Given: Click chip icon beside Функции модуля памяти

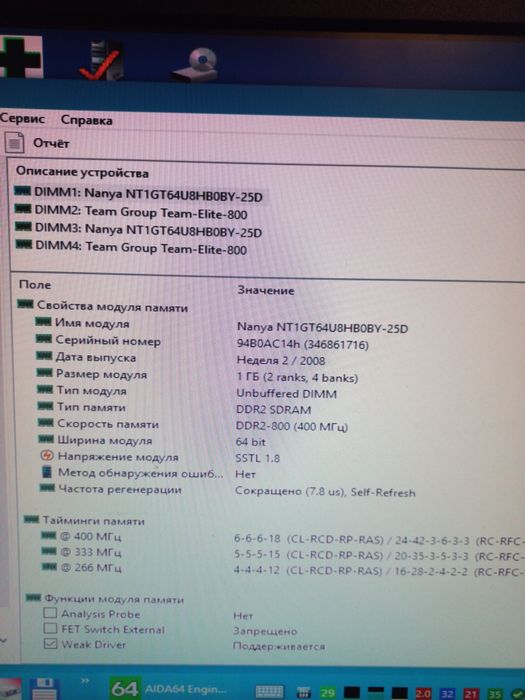Looking at the screenshot, I should pos(33,597).
